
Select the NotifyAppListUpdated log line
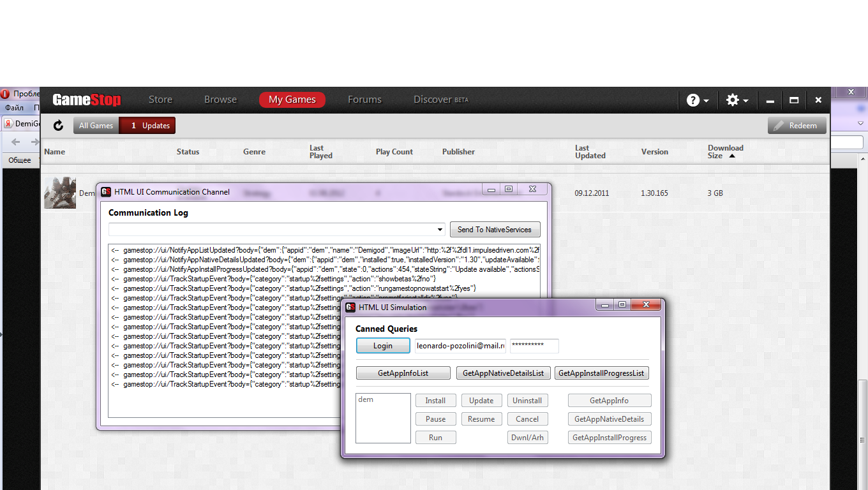click(325, 250)
